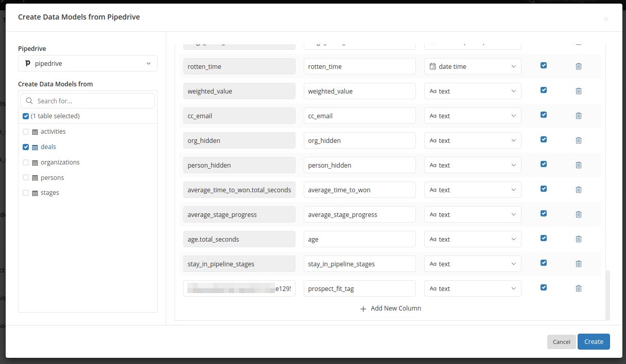
Task: Toggle the org_hidden include checkbox
Action: pos(544,139)
